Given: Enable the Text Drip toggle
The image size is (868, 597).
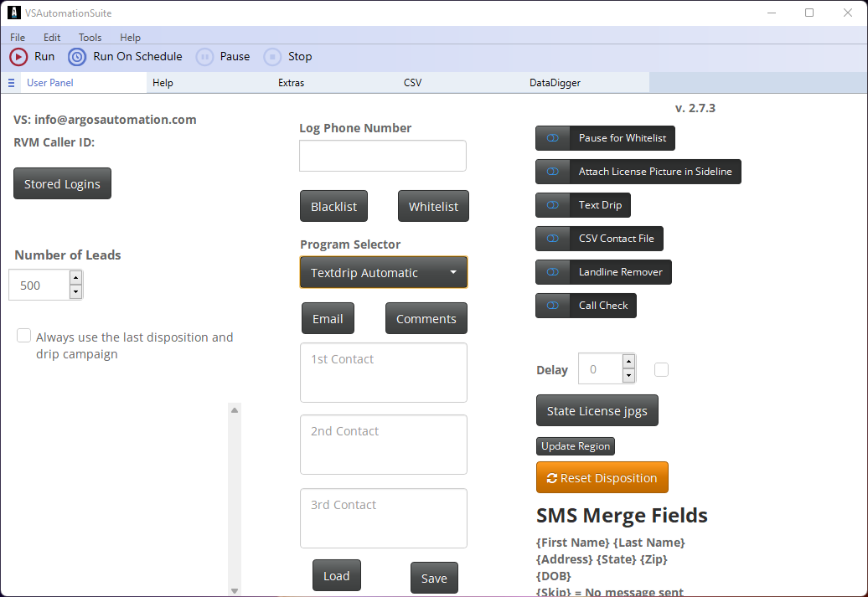Looking at the screenshot, I should point(553,205).
